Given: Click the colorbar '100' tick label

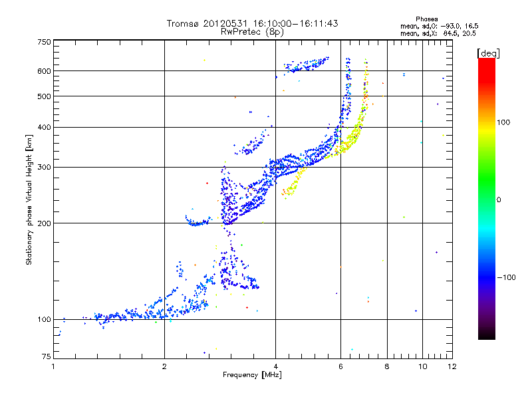Looking at the screenshot, I should coord(503,122).
